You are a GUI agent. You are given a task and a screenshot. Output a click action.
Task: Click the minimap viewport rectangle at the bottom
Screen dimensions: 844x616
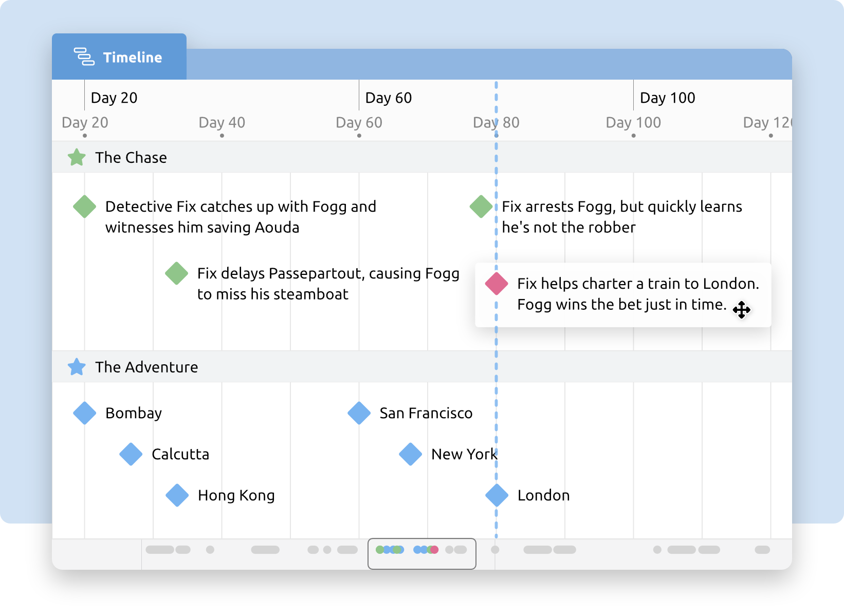(422, 554)
